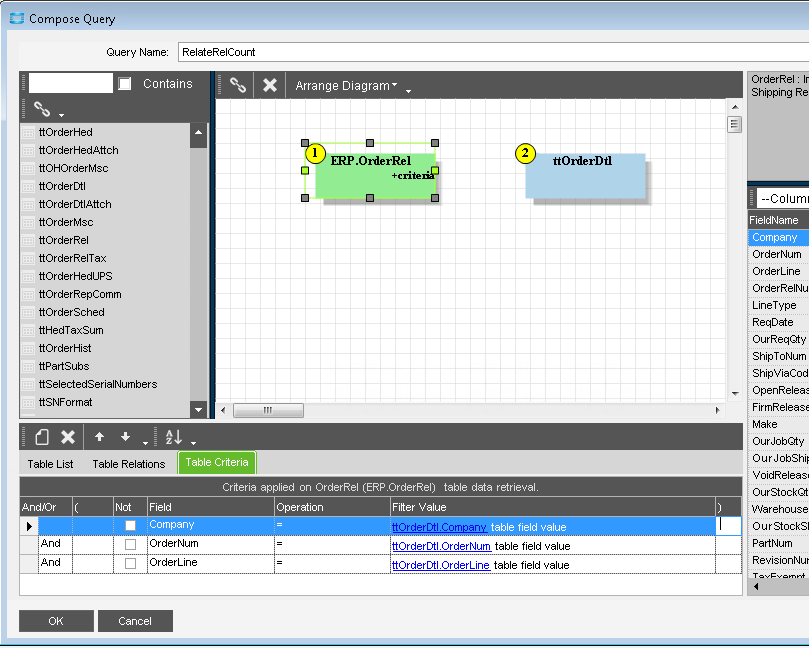
Task: Click the new criteria page icon
Action: [x=42, y=438]
